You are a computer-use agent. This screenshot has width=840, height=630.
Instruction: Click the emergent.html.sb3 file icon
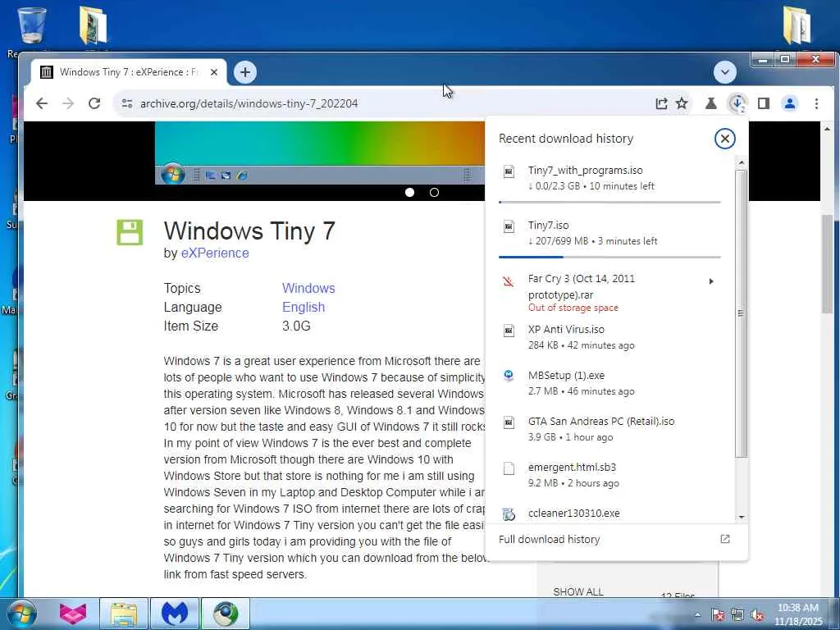click(x=509, y=468)
